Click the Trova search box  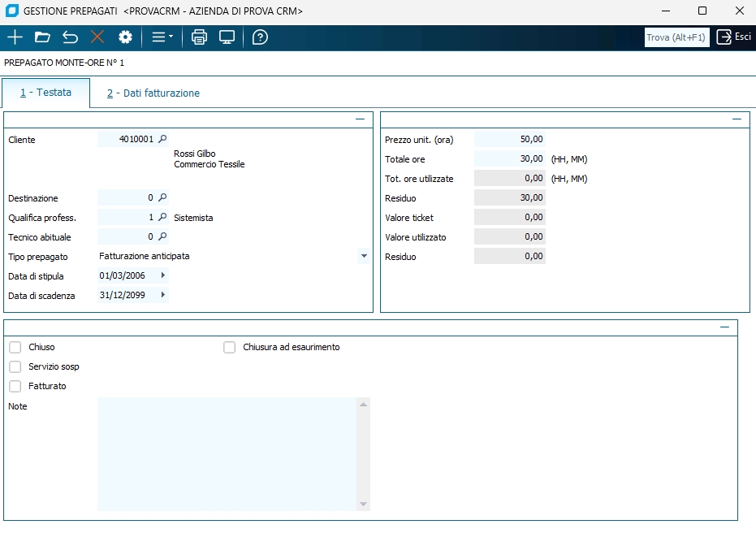[x=676, y=37]
